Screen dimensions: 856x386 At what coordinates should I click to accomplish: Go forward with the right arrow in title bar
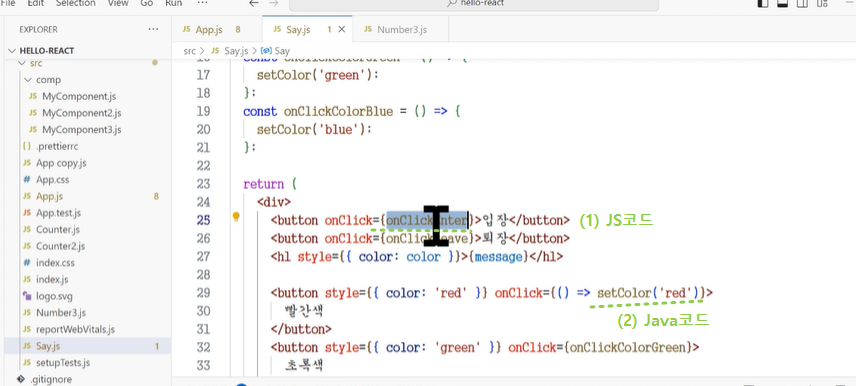tap(274, 3)
